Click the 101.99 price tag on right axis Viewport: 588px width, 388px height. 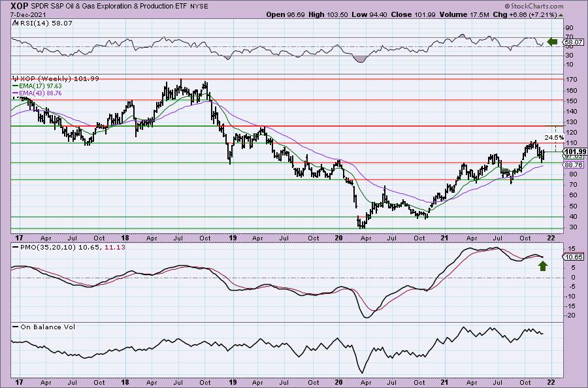576,152
